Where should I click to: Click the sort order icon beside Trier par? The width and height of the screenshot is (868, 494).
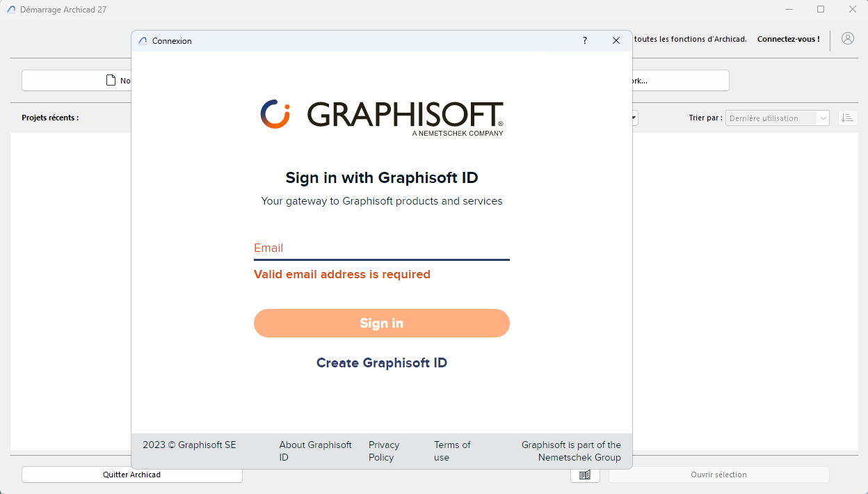847,118
